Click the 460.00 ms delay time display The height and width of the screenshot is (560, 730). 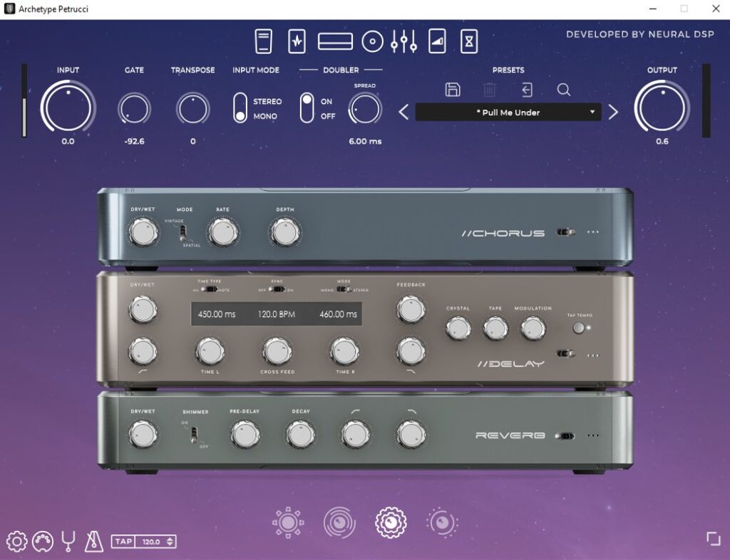coord(339,314)
